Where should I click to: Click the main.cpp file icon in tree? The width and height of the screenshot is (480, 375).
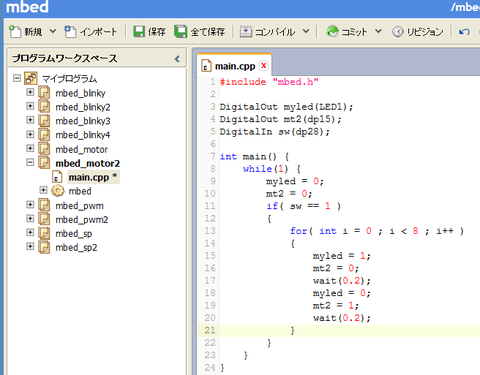[x=57, y=177]
